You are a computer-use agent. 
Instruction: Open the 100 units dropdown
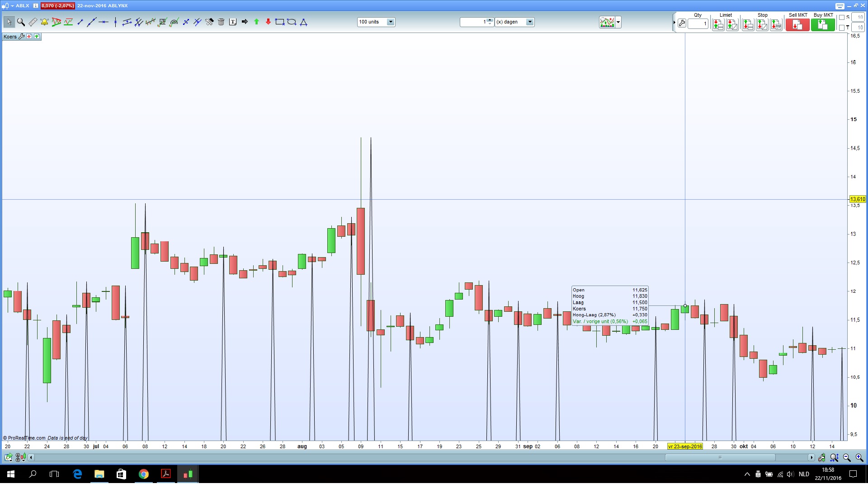tap(391, 22)
